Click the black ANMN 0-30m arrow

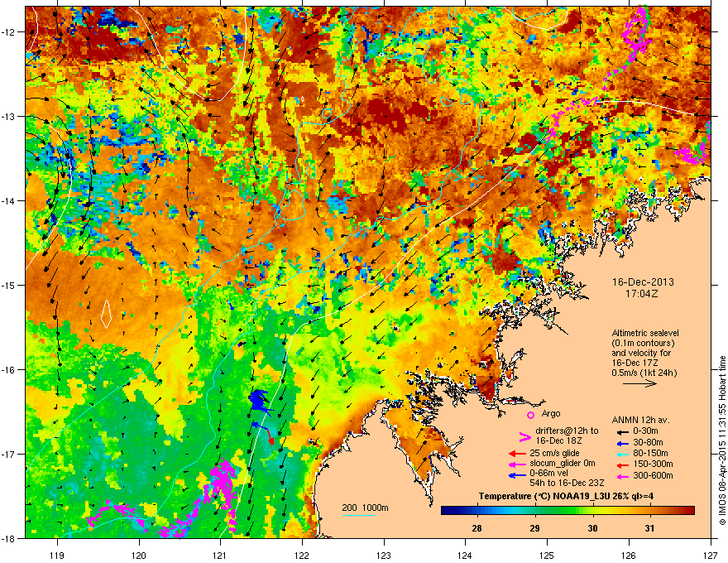[621, 431]
